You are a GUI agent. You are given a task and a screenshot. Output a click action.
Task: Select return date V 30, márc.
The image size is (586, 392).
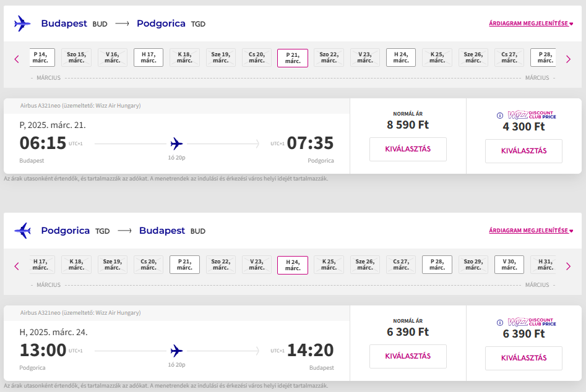point(509,265)
